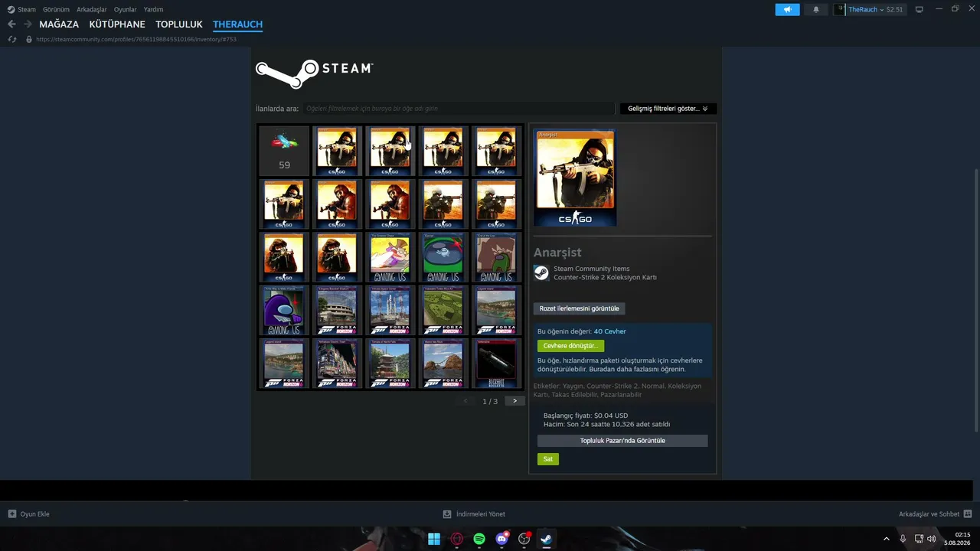Open the TOPLULUK tab

point(179,24)
